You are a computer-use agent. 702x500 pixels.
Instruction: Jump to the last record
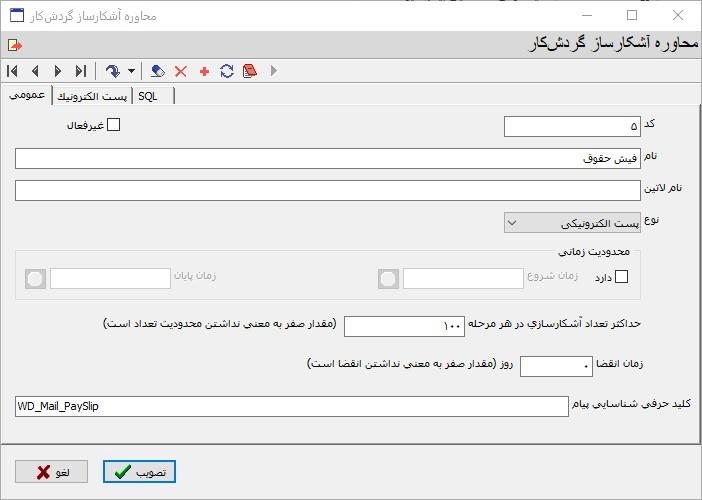81,71
